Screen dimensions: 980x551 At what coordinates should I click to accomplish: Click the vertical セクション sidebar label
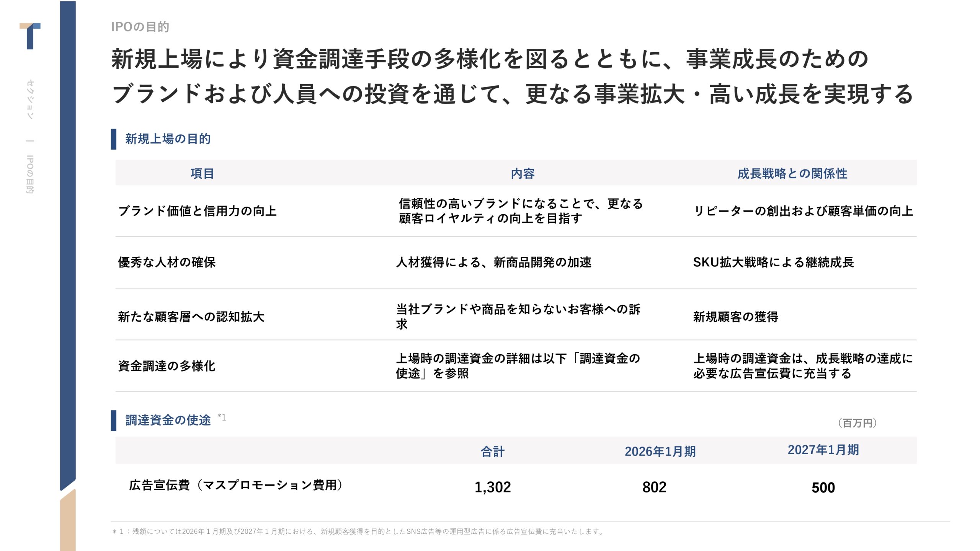click(30, 99)
